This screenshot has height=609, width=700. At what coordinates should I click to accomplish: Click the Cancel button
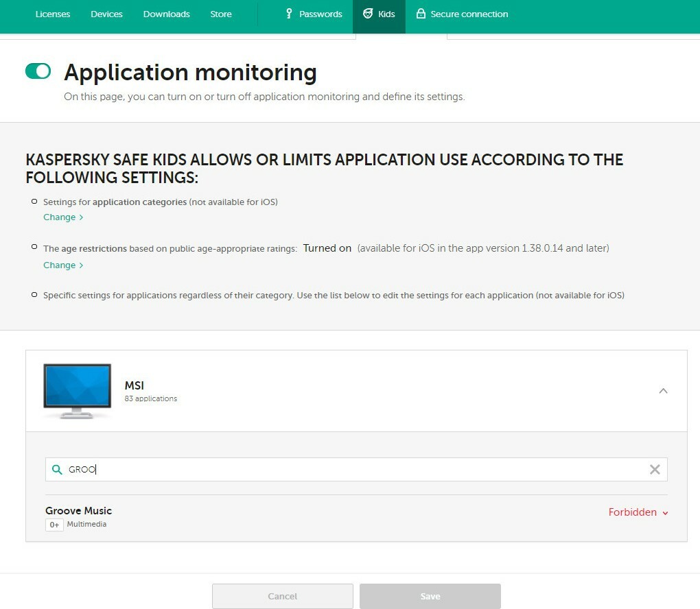(283, 596)
